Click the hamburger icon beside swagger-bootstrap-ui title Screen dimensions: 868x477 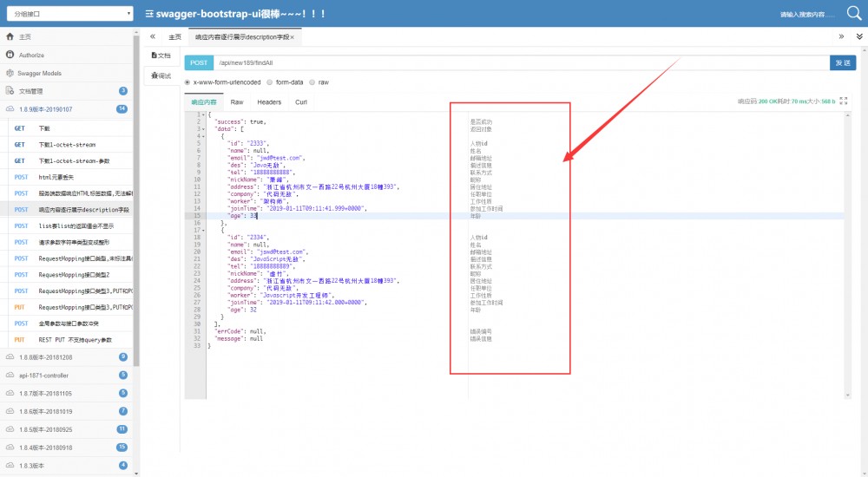pos(149,14)
